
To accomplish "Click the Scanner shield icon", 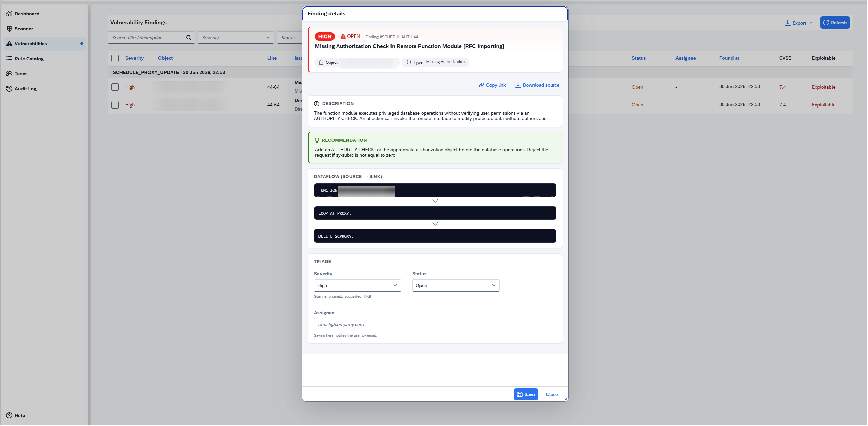I will click(9, 29).
